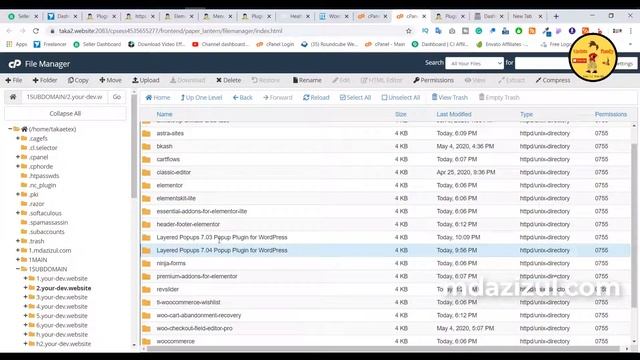Screen dimensions: 640x360
Task: Collapse the 1SUBDOMAIN tree folder
Action: [x=18, y=269]
